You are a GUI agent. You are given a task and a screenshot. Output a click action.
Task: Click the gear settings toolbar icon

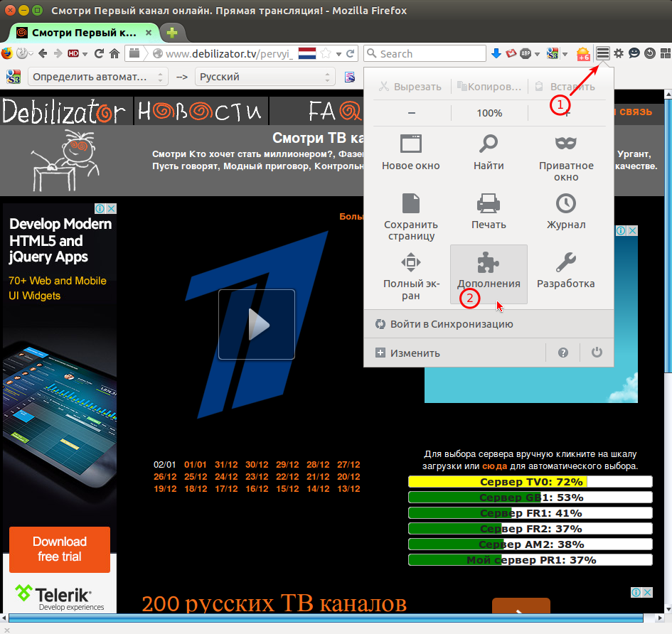coord(619,53)
